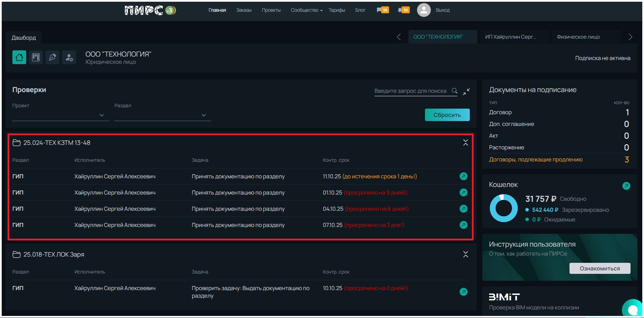Open the Кошелек arrow link icon
Screen dimensions: 644x318
tap(626, 186)
